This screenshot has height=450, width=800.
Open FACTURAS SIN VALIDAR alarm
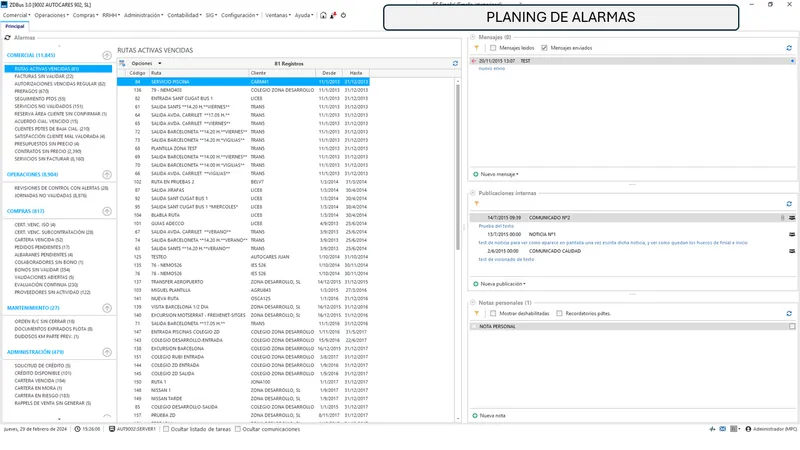44,77
